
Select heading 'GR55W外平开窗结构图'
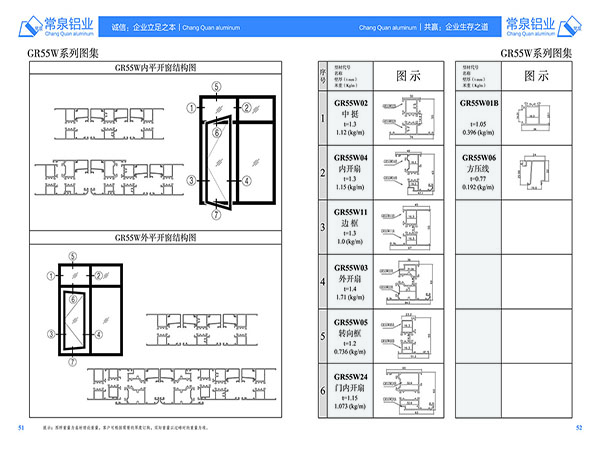155,238
